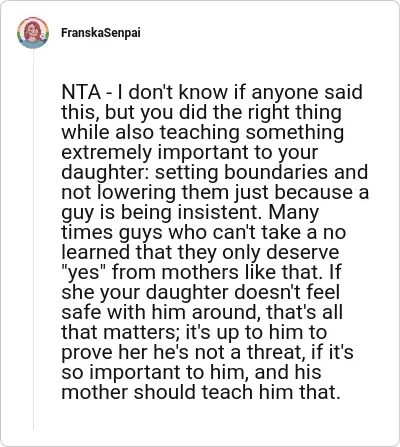Image resolution: width=400 pixels, height=447 pixels.
Task: Click the line "this, but you did the right thing"
Action: pyautogui.click(x=201, y=112)
